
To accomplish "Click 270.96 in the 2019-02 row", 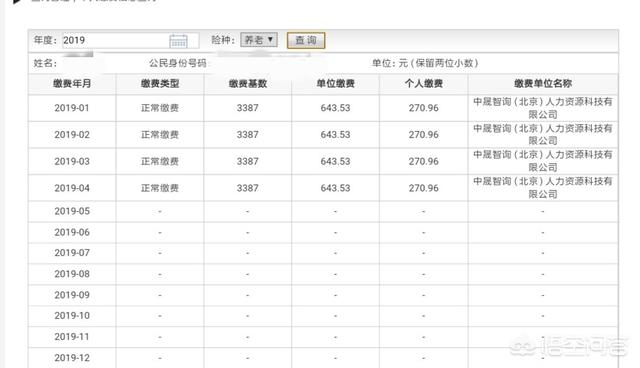I will coord(424,135).
